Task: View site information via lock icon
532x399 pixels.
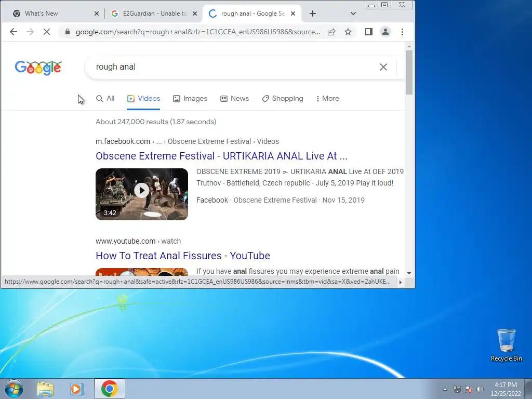Action: 67,32
